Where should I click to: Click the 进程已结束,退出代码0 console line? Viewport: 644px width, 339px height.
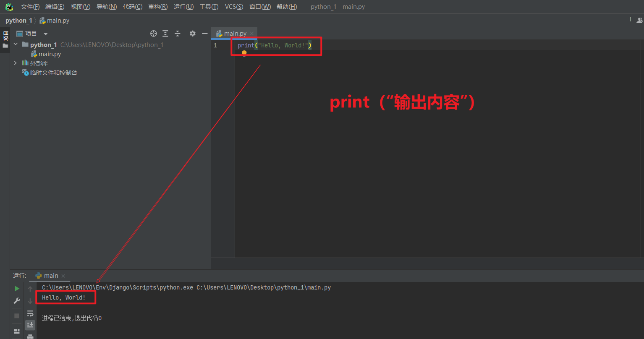tap(72, 318)
